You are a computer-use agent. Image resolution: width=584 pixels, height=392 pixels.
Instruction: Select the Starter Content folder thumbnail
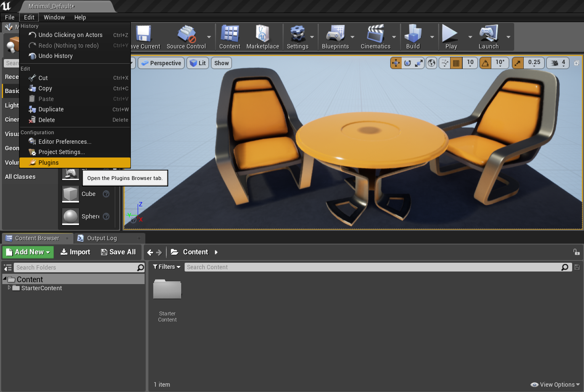pyautogui.click(x=167, y=289)
